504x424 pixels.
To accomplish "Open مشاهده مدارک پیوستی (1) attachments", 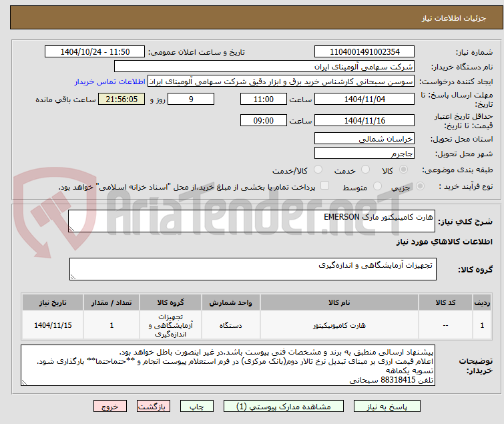I will (284, 406).
